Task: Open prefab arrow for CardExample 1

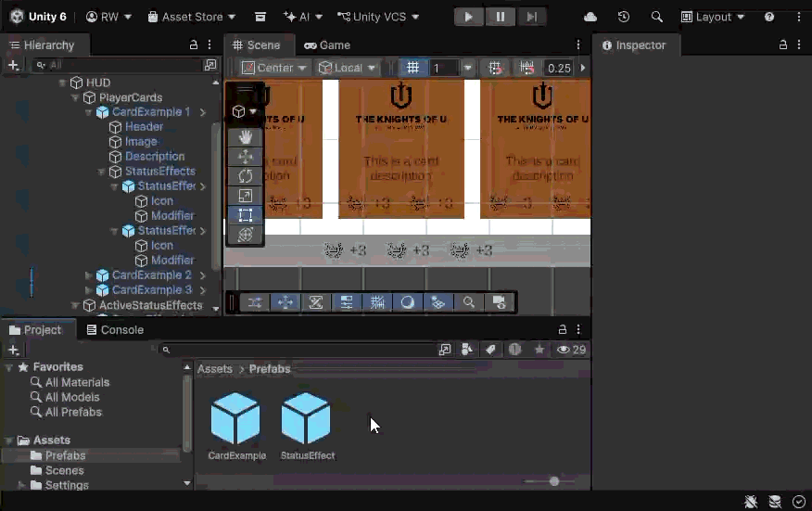Action: pyautogui.click(x=203, y=112)
